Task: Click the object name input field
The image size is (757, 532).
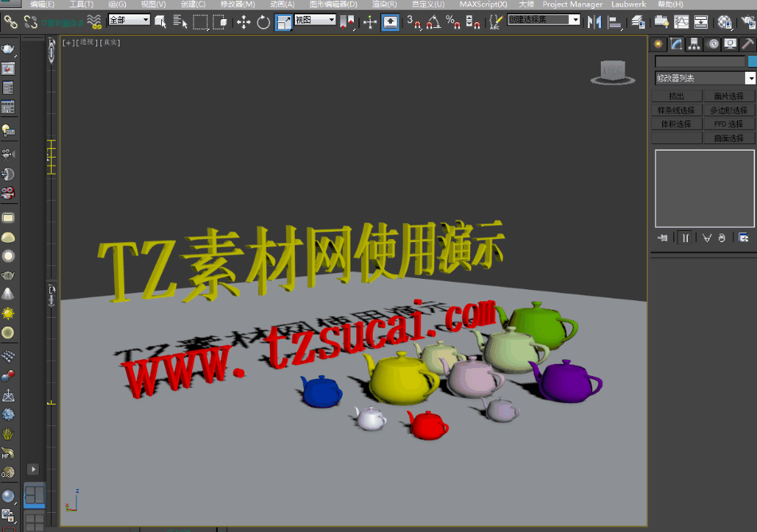Action: [700, 62]
